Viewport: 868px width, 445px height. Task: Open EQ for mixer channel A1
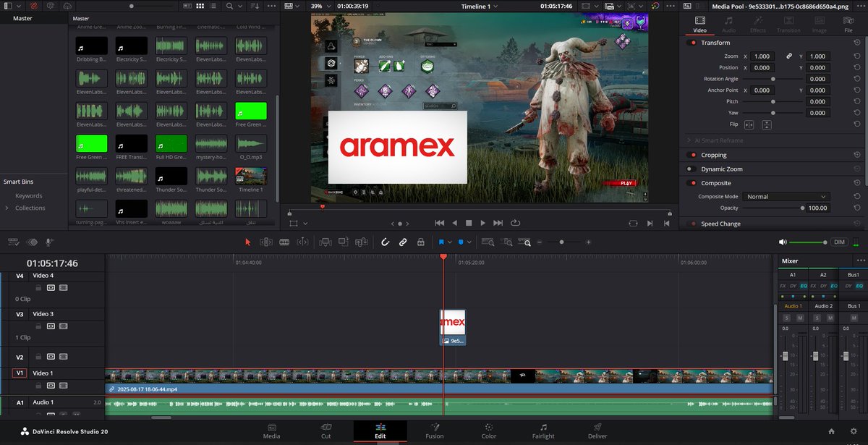point(803,287)
